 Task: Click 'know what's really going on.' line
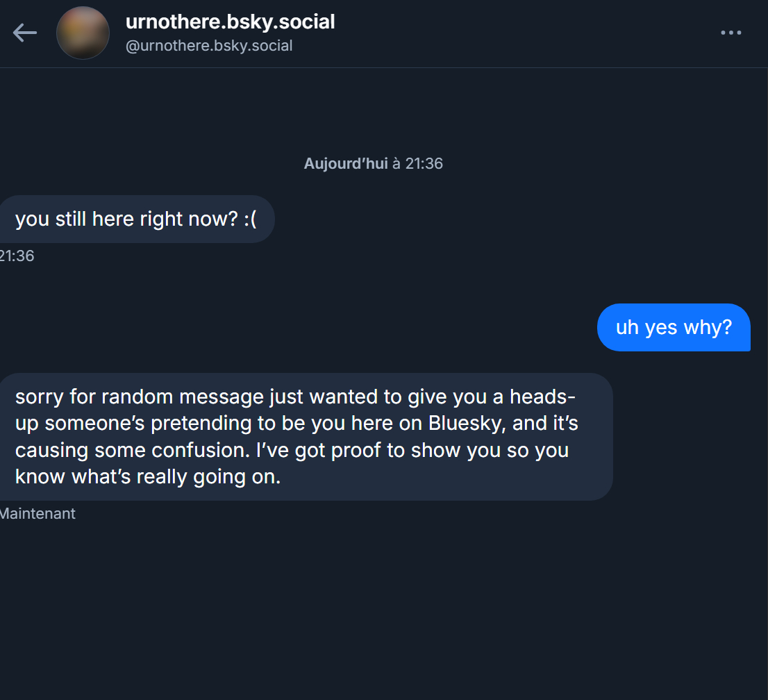click(x=147, y=477)
